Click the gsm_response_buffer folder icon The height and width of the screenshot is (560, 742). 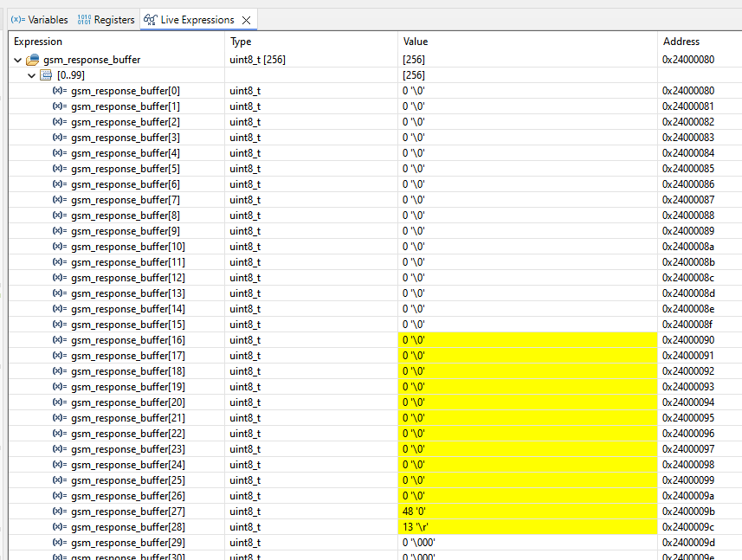33,60
